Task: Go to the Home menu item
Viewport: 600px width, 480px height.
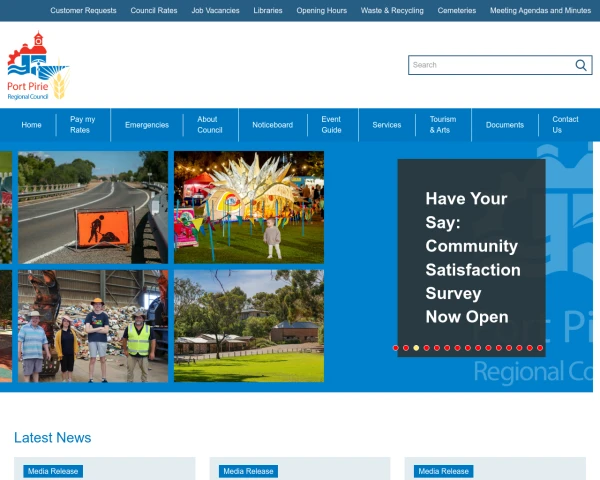Action: pyautogui.click(x=32, y=125)
